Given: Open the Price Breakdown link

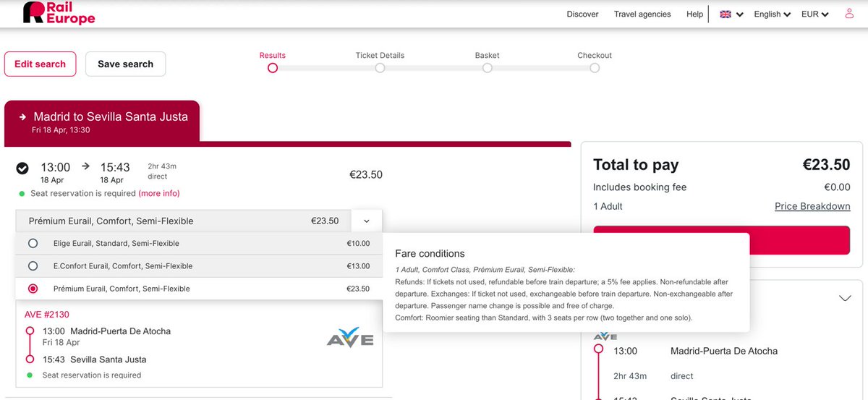Looking at the screenshot, I should (812, 206).
